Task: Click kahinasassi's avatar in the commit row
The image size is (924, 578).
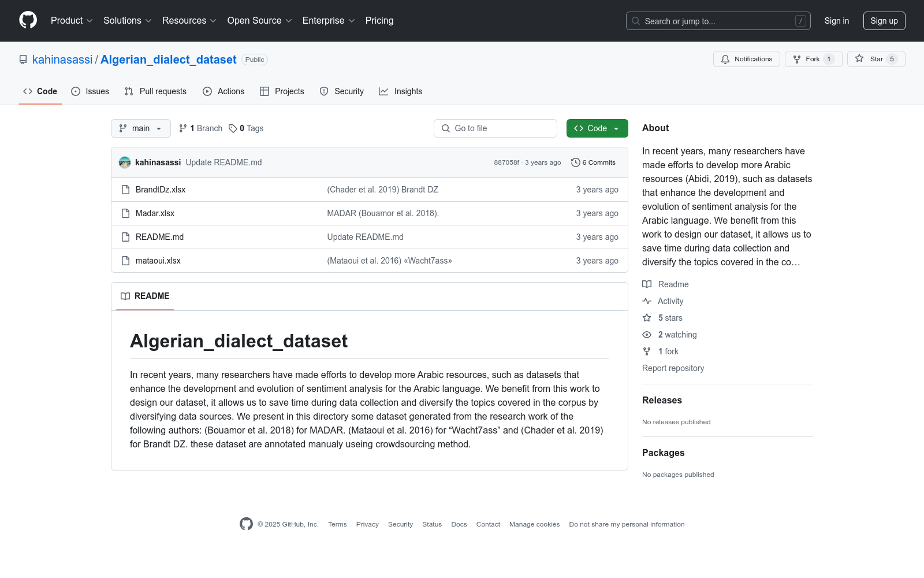Action: pyautogui.click(x=125, y=162)
